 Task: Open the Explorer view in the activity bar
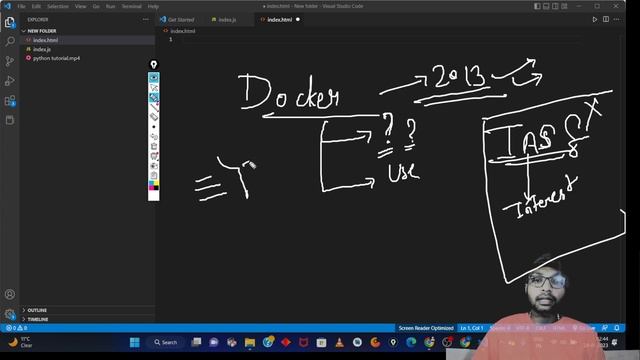(x=10, y=22)
